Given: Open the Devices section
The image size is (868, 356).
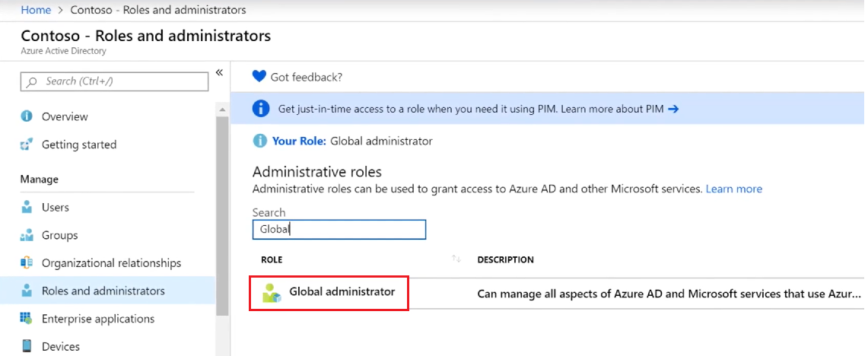Looking at the screenshot, I should [x=61, y=347].
